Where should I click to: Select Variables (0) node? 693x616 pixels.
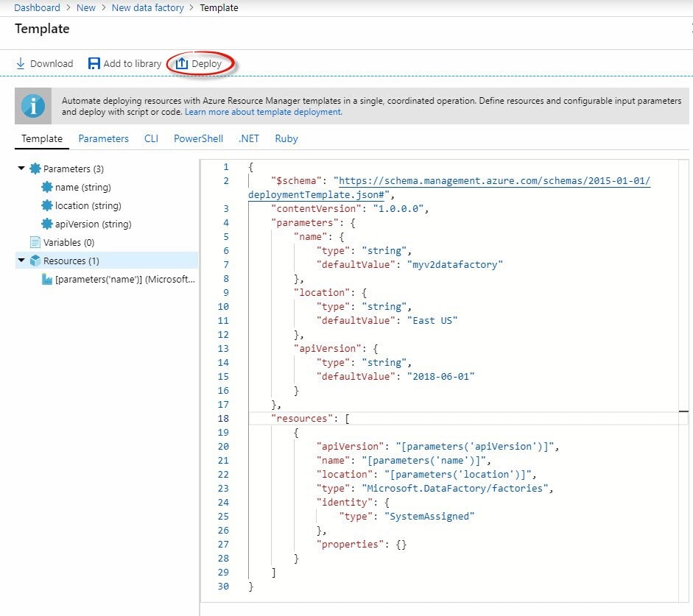coord(69,242)
